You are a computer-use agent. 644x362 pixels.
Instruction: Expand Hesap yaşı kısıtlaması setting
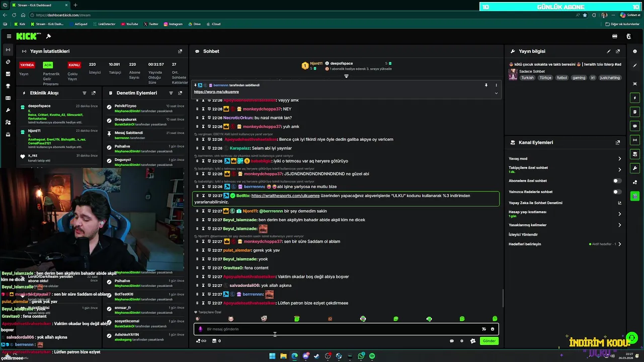(x=619, y=214)
